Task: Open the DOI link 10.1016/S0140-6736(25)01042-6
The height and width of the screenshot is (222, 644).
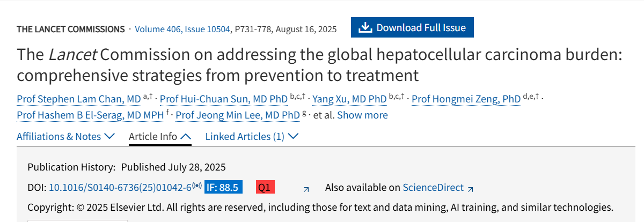Action: point(120,187)
